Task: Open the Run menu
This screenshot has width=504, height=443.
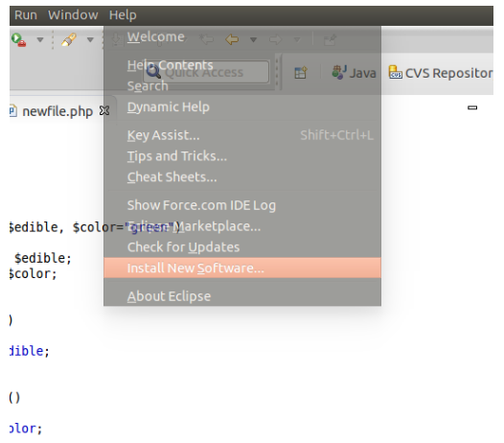Action: pyautogui.click(x=26, y=15)
